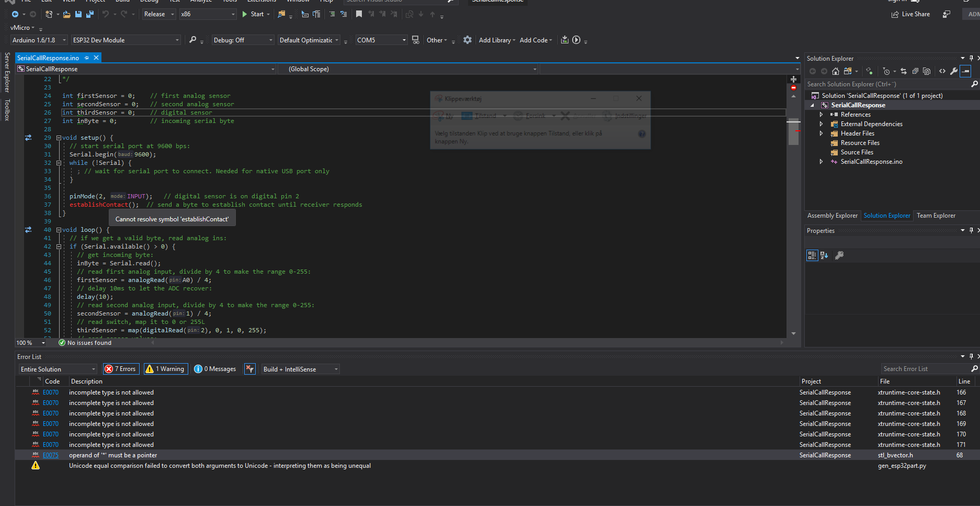Toggle Preview Selected Items in Solution Explorer
Viewport: 980px width, 506px height.
click(x=965, y=71)
